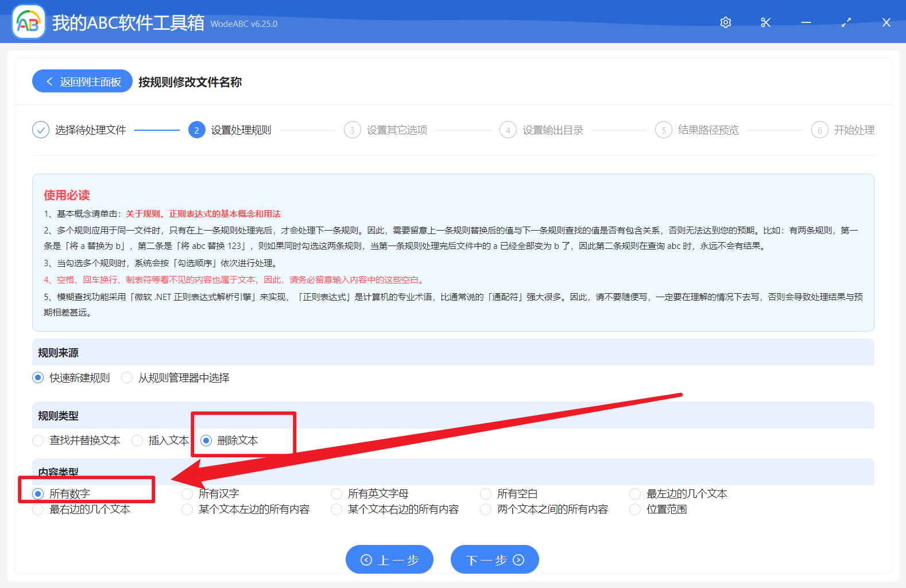Select 最右边的几个文本 content type
This screenshot has width=906, height=588.
pyautogui.click(x=82, y=509)
